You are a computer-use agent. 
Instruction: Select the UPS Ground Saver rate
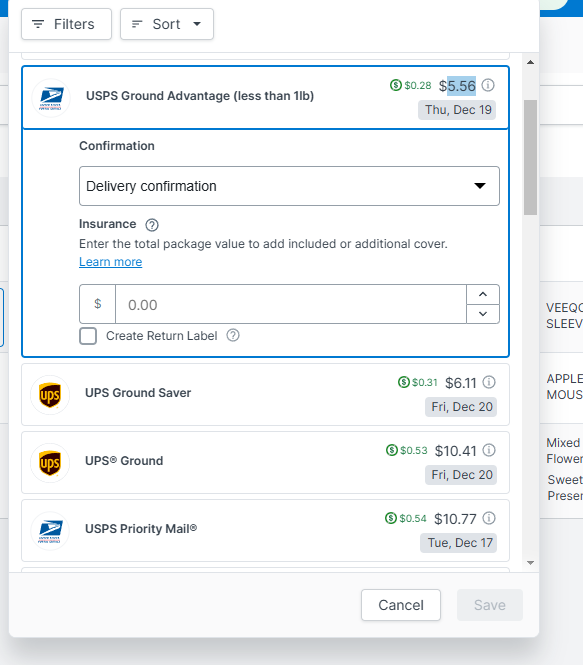[x=265, y=394]
